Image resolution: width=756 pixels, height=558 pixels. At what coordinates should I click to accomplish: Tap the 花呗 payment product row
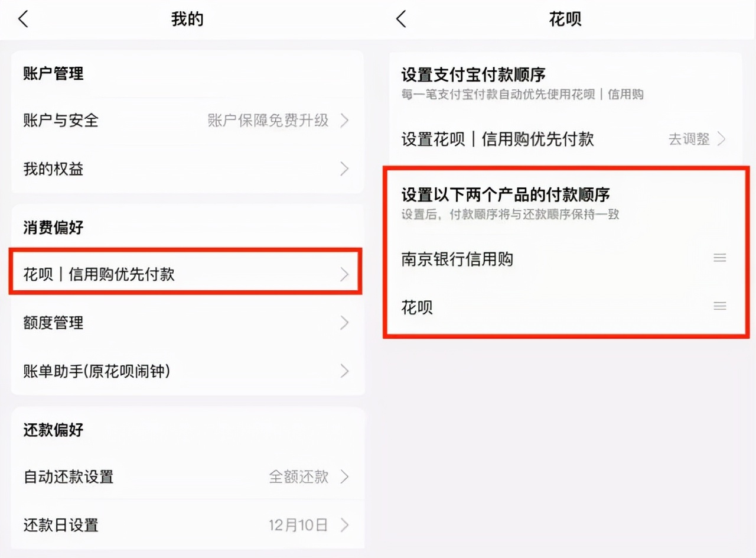[565, 306]
